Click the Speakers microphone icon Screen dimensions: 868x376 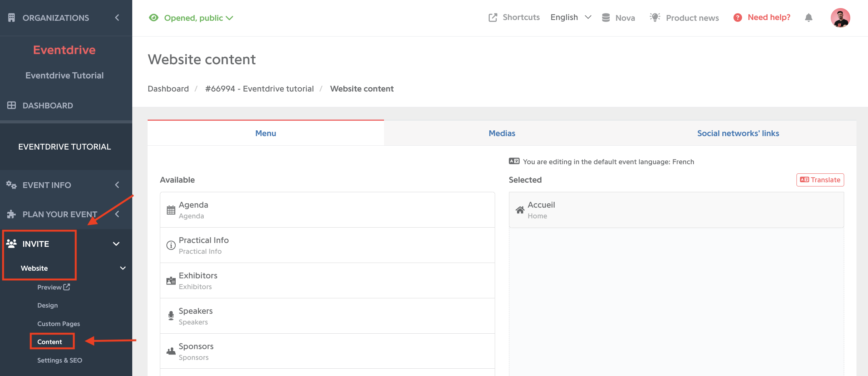(171, 316)
